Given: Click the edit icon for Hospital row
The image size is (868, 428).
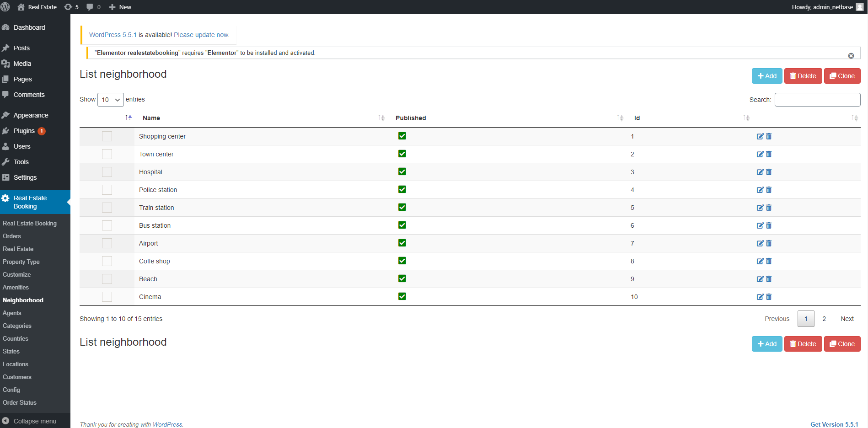Looking at the screenshot, I should pyautogui.click(x=760, y=172).
